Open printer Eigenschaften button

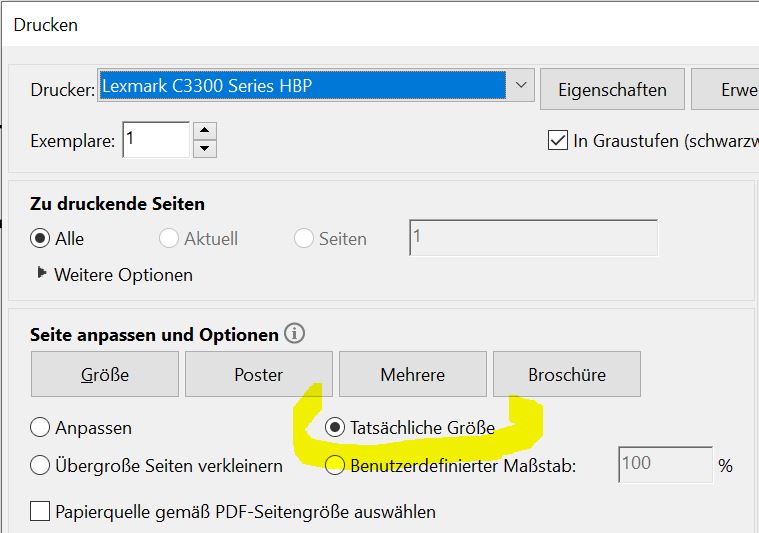(x=612, y=90)
